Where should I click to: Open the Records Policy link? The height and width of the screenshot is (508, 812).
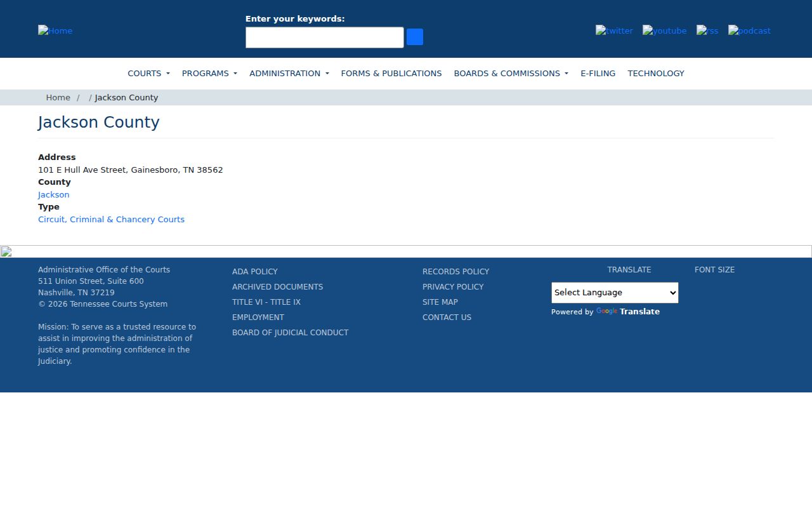(x=455, y=272)
